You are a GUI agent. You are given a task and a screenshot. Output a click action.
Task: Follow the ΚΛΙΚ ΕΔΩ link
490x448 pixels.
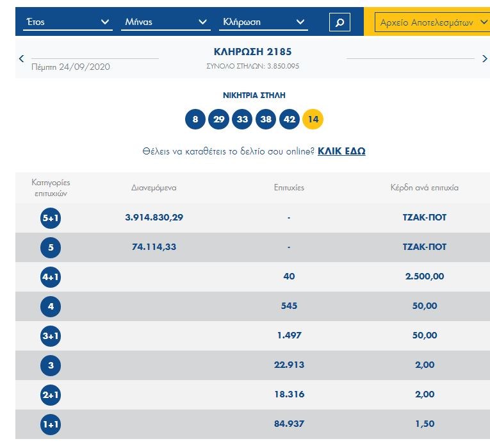(x=341, y=151)
